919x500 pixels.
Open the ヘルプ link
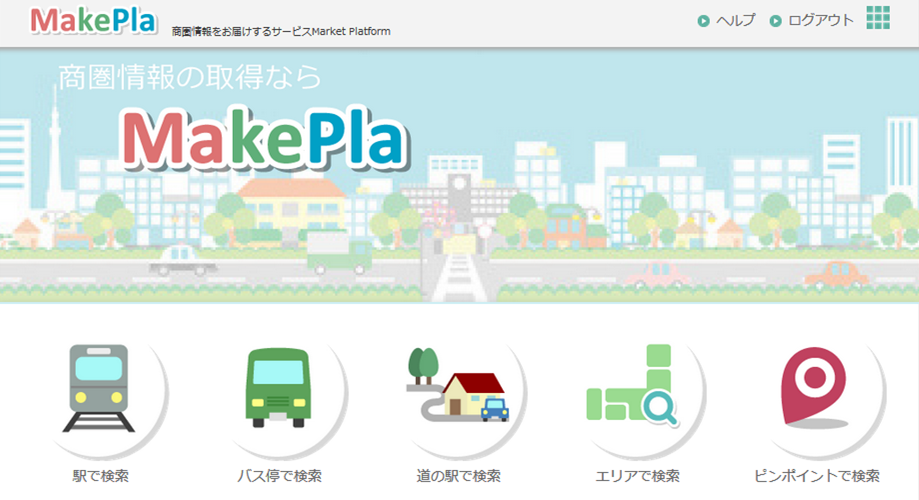736,21
